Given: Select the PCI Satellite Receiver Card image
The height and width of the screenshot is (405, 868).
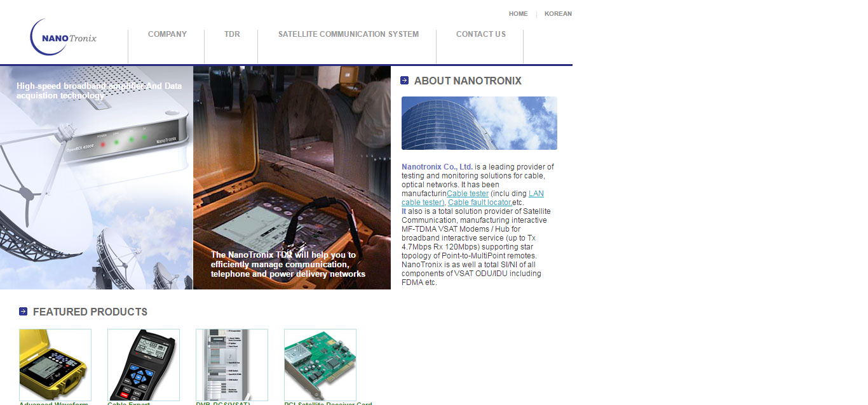Looking at the screenshot, I should [x=320, y=364].
